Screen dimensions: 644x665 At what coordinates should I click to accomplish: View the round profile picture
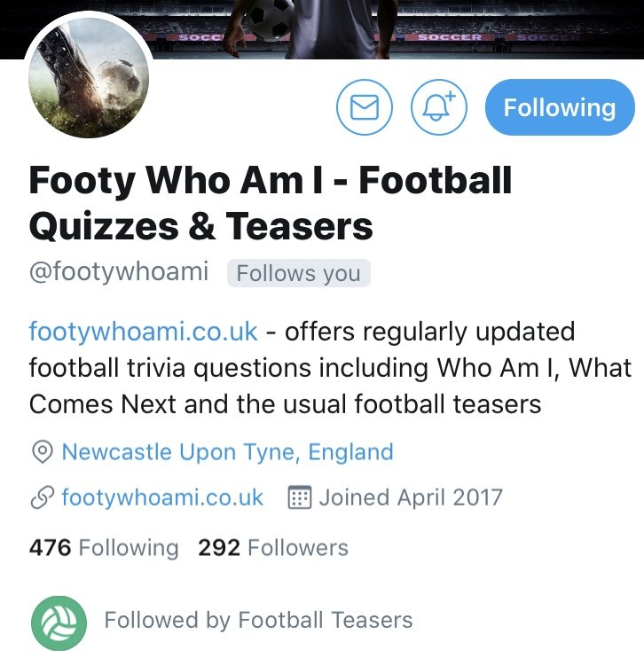[89, 78]
